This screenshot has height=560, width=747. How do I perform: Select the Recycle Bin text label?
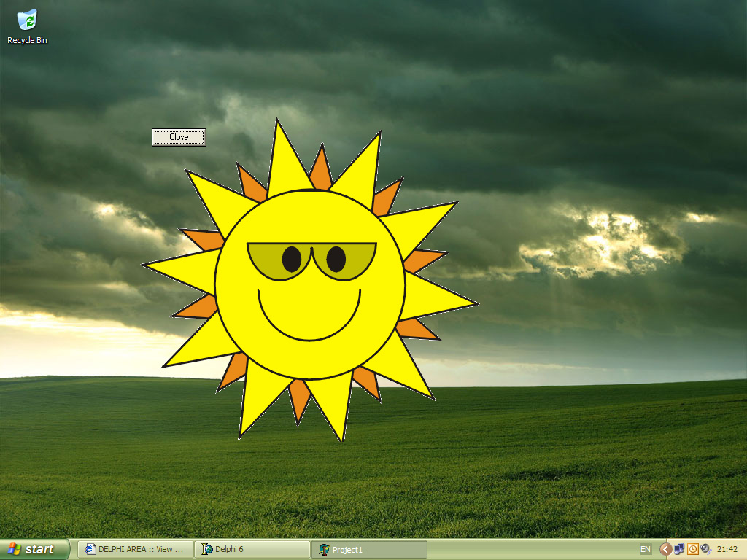(x=27, y=41)
